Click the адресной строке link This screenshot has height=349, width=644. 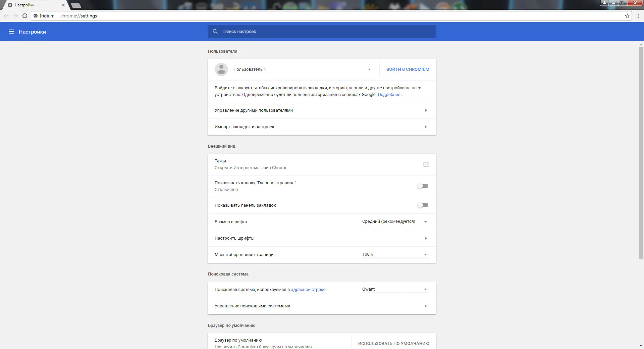coord(308,290)
